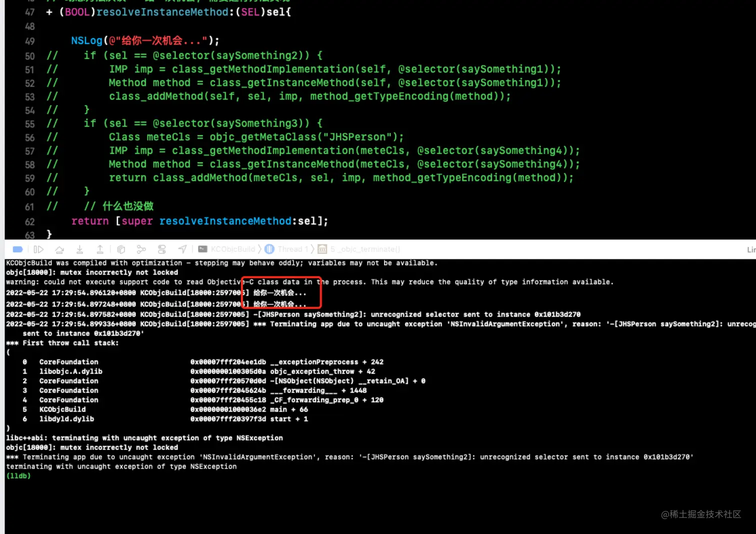Click stack frame 0 __exceptionPreprocess line
This screenshot has height=534, width=756.
[203, 362]
